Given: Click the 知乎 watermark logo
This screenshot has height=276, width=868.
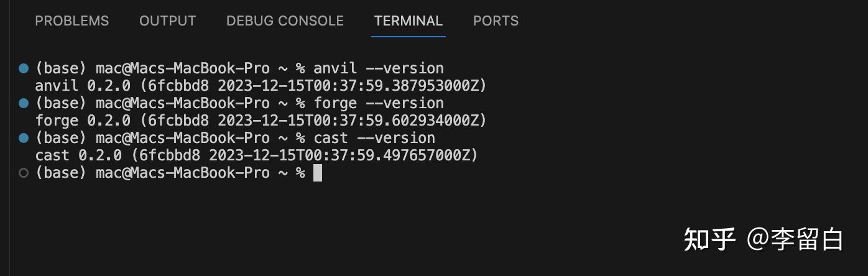Looking at the screenshot, I should pos(709,239).
